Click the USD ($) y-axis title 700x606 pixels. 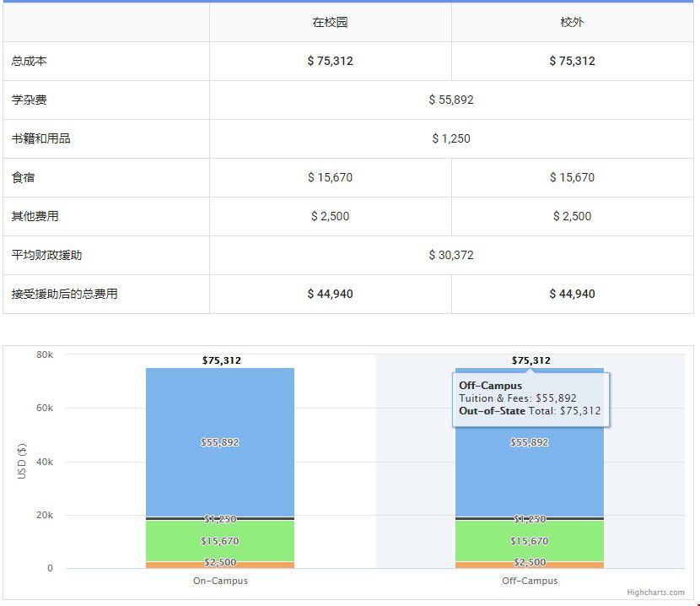pos(21,461)
